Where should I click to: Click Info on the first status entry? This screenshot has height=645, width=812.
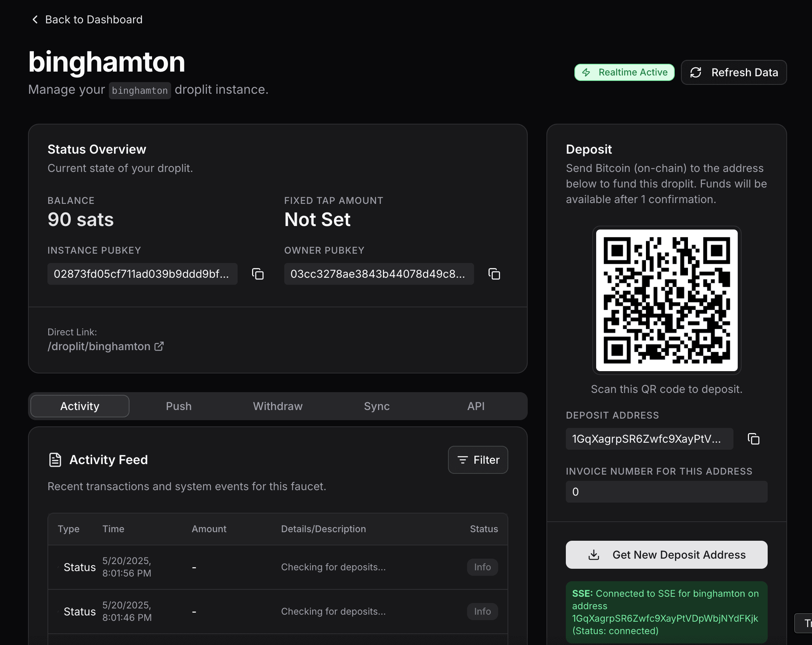pos(482,567)
